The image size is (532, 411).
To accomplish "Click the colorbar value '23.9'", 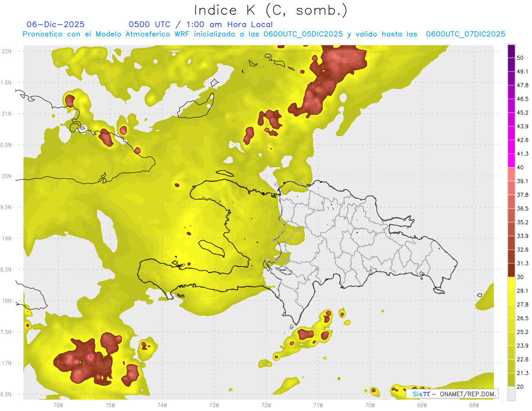I will [x=522, y=346].
